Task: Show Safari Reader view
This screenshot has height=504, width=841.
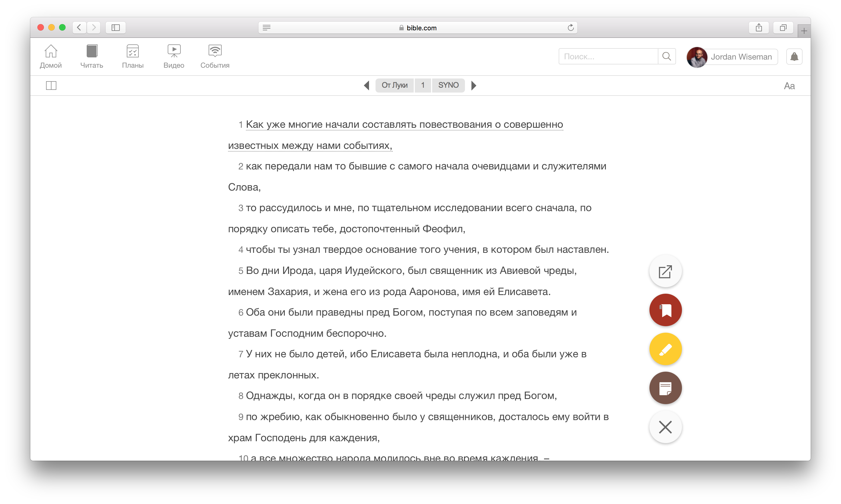Action: point(267,28)
